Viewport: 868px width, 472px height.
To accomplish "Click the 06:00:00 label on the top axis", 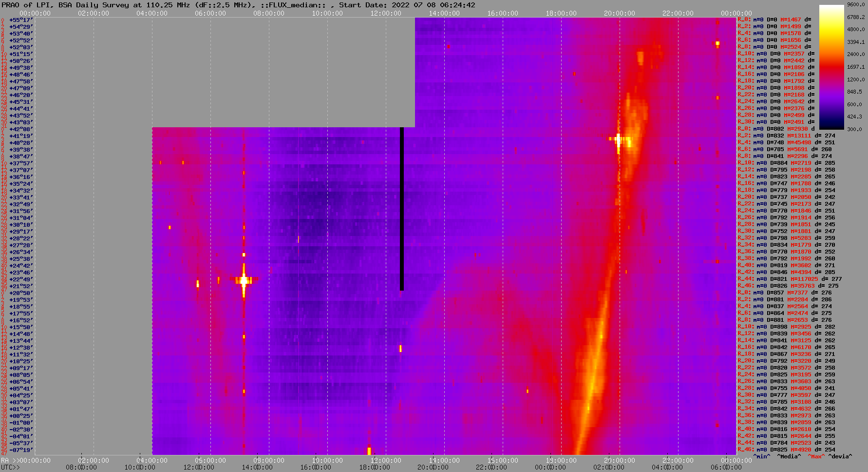I will point(210,13).
